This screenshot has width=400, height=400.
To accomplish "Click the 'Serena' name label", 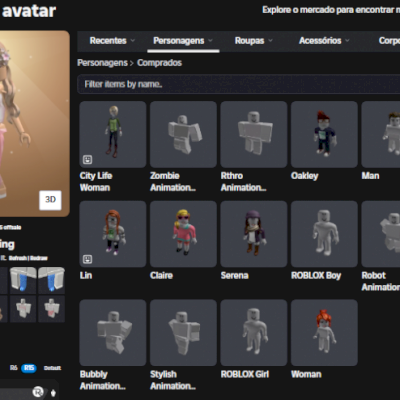I will [x=235, y=275].
